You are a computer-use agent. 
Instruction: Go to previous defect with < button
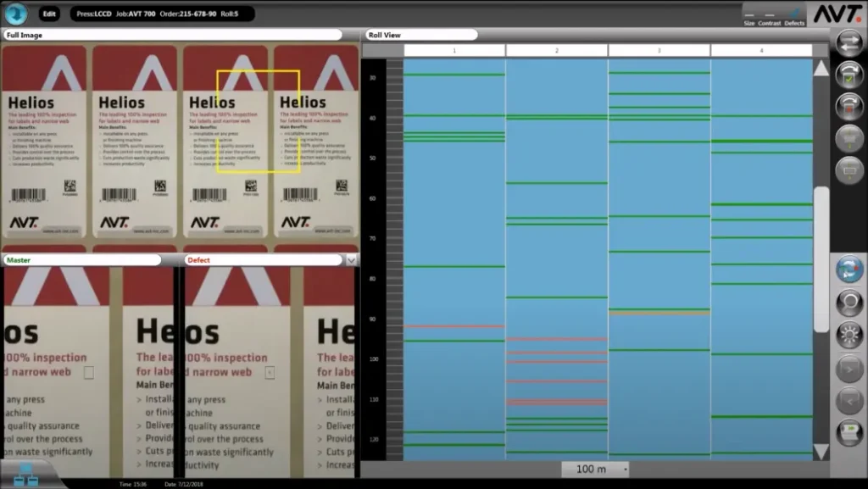pyautogui.click(x=849, y=401)
